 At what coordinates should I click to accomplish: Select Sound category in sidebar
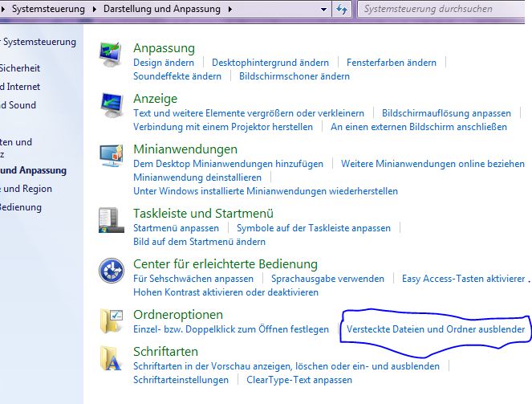18,105
